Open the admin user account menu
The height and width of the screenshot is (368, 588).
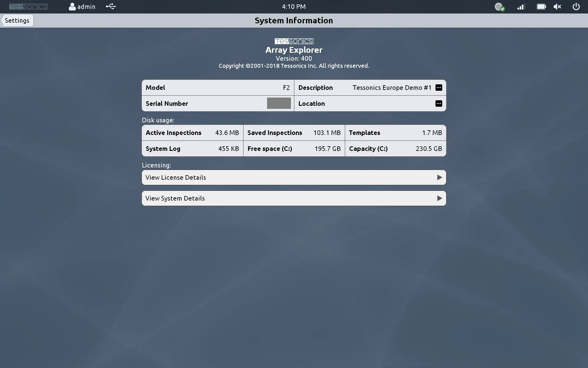(x=81, y=6)
